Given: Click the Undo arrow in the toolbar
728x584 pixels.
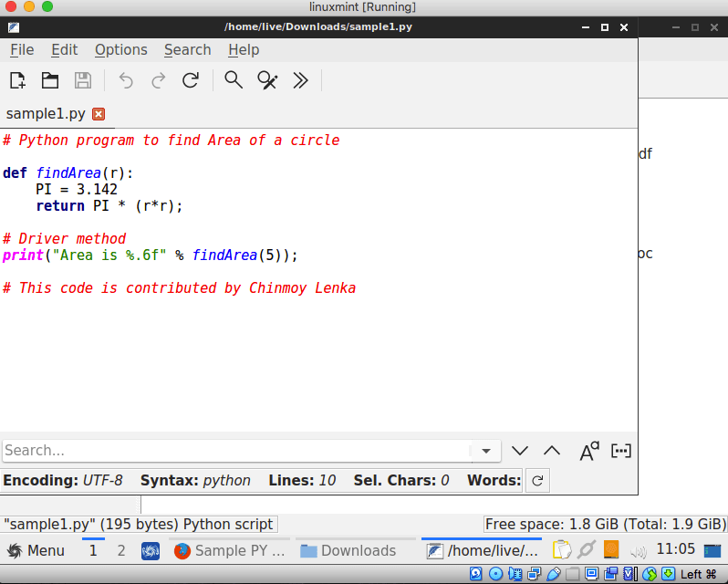Looking at the screenshot, I should click(126, 80).
